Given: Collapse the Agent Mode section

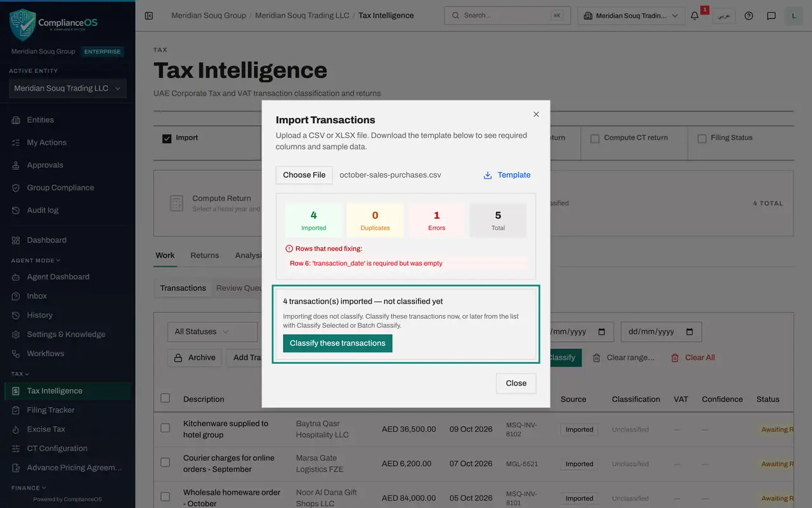Looking at the screenshot, I should coord(36,260).
